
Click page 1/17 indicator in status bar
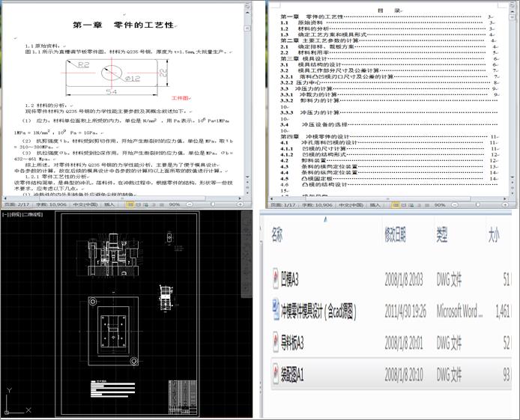click(x=283, y=205)
